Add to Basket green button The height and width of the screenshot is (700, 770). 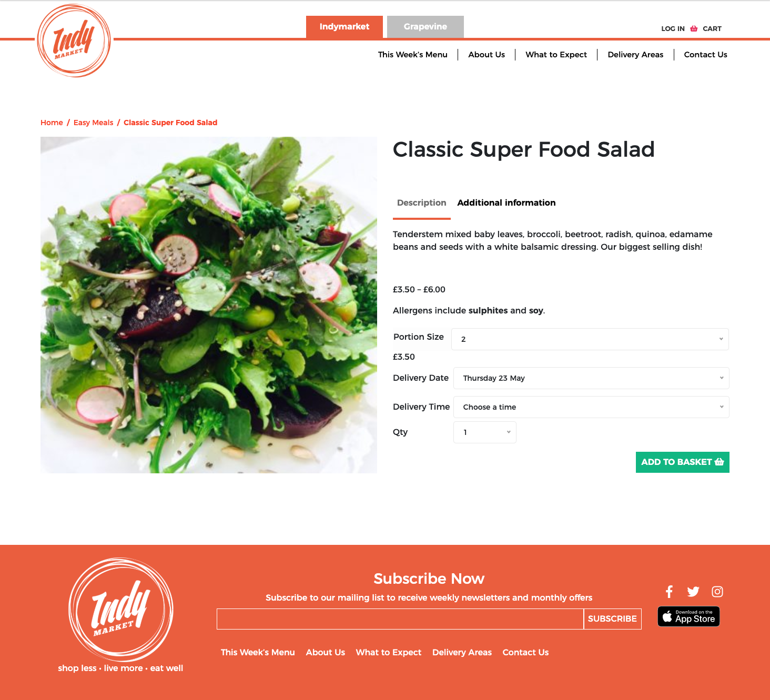pyautogui.click(x=682, y=462)
